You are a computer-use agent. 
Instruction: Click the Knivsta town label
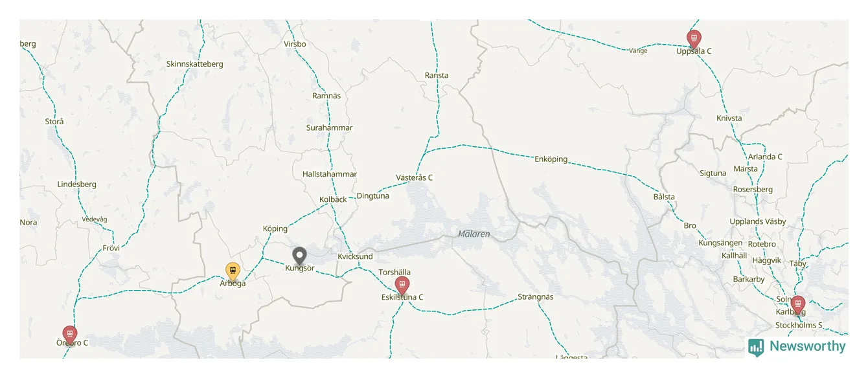coord(729,118)
